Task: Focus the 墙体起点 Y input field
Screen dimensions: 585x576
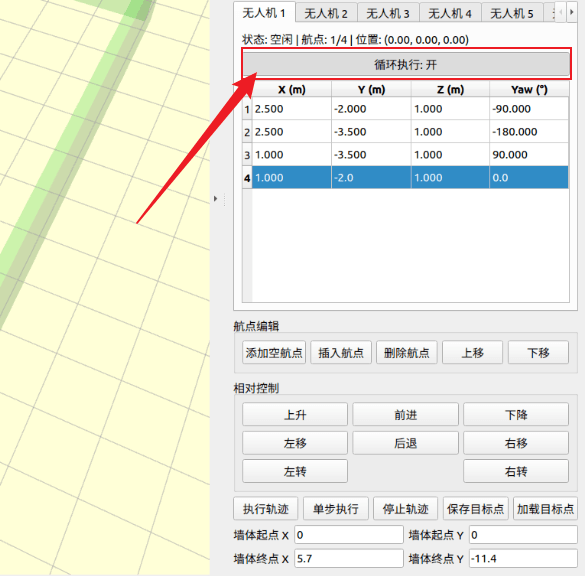Action: 523,535
